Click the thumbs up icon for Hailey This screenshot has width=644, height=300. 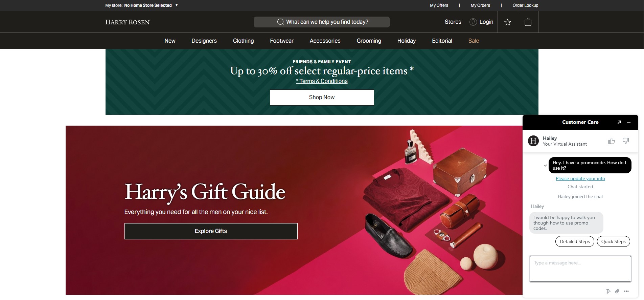pyautogui.click(x=612, y=141)
